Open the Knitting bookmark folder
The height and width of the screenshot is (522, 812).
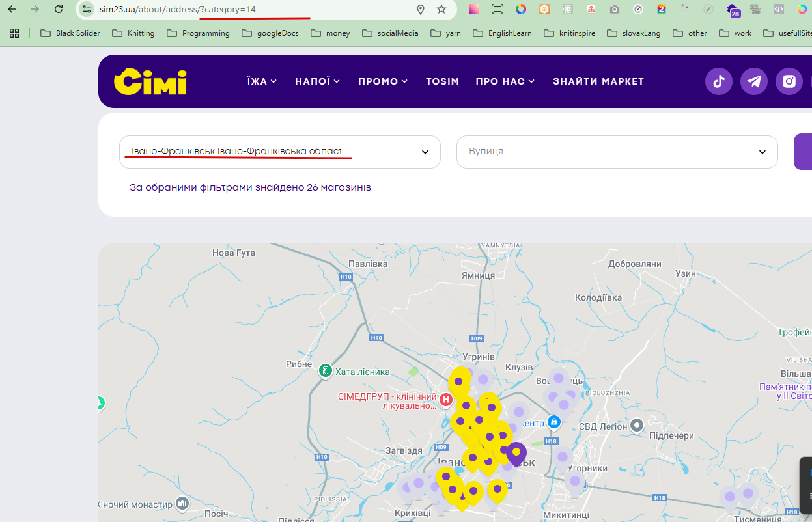click(133, 33)
